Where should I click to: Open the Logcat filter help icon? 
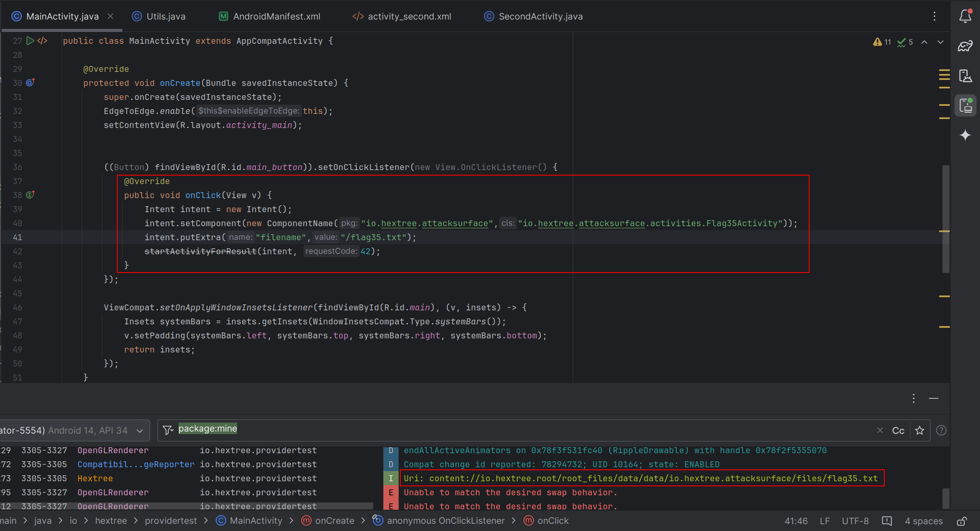941,430
